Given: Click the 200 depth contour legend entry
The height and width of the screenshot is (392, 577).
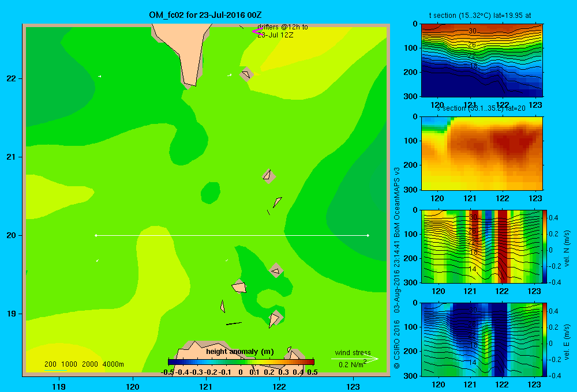Looking at the screenshot, I should point(50,364).
